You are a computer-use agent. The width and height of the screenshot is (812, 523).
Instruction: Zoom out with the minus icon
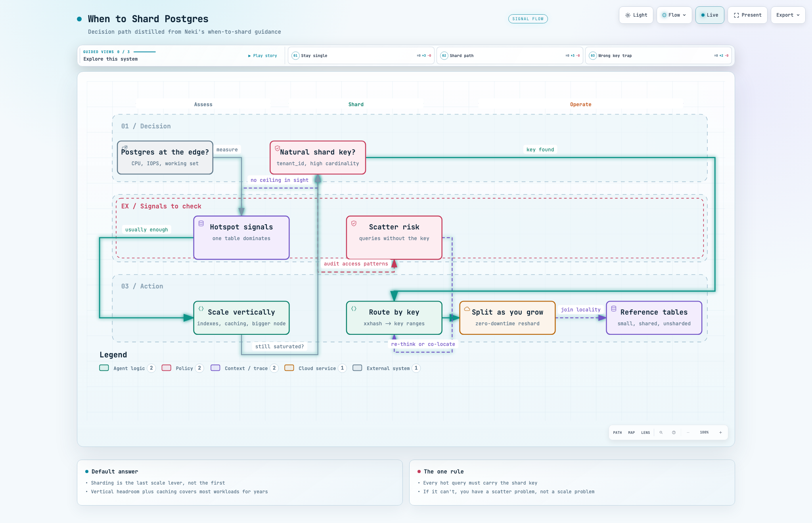click(688, 432)
